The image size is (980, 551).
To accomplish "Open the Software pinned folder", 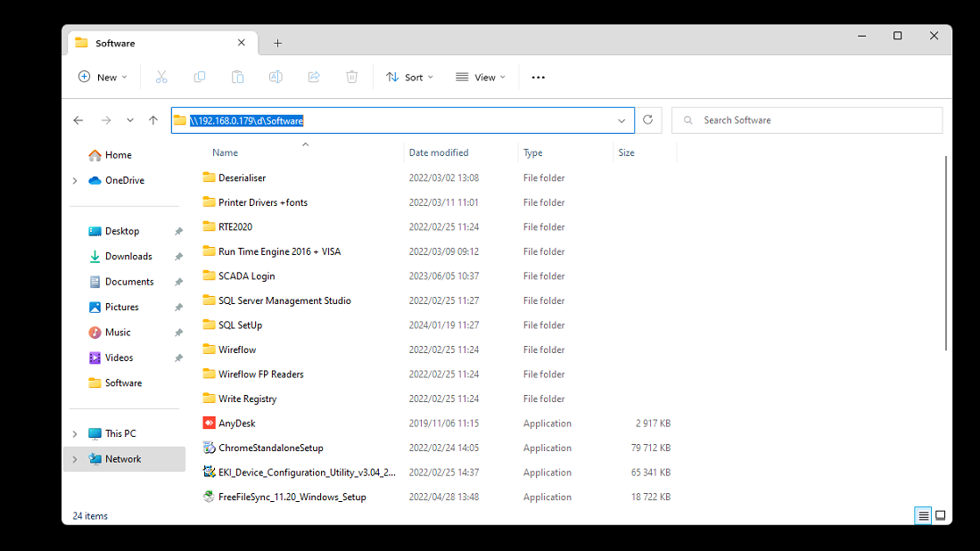I will coord(124,383).
